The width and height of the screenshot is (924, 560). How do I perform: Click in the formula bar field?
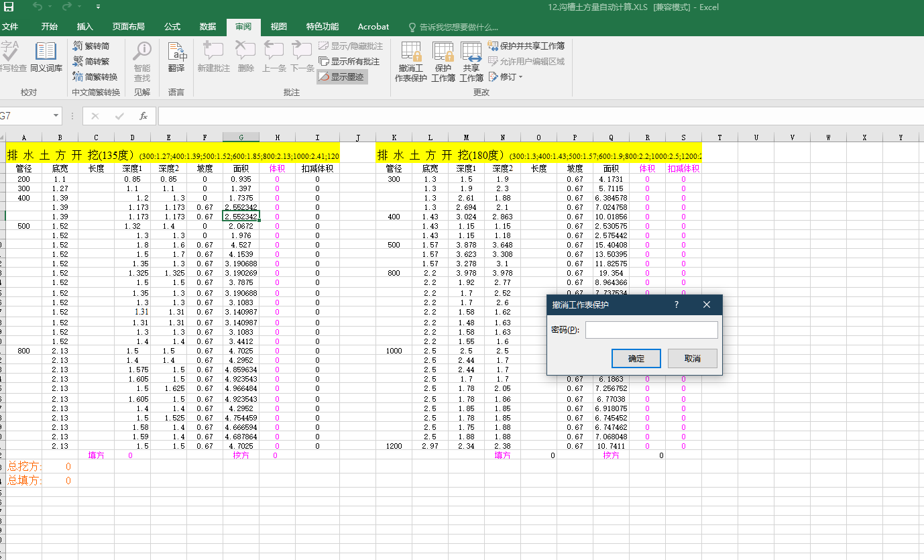540,115
